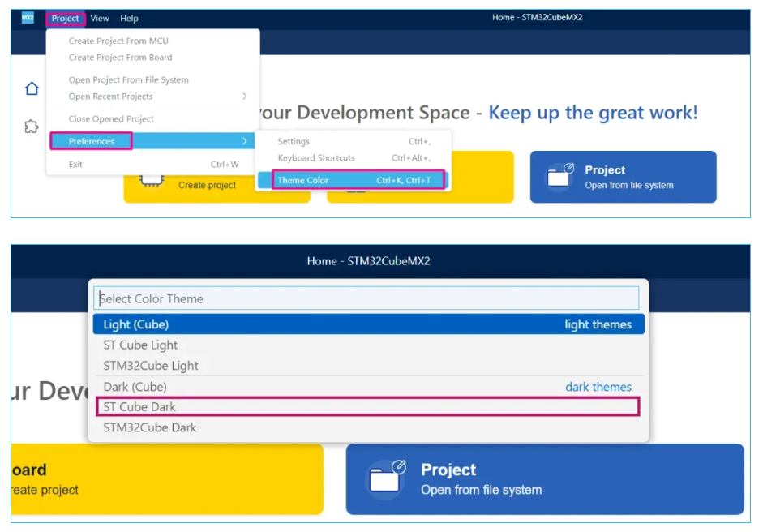Open the Help menu
This screenshot has height=532, width=763.
click(130, 19)
